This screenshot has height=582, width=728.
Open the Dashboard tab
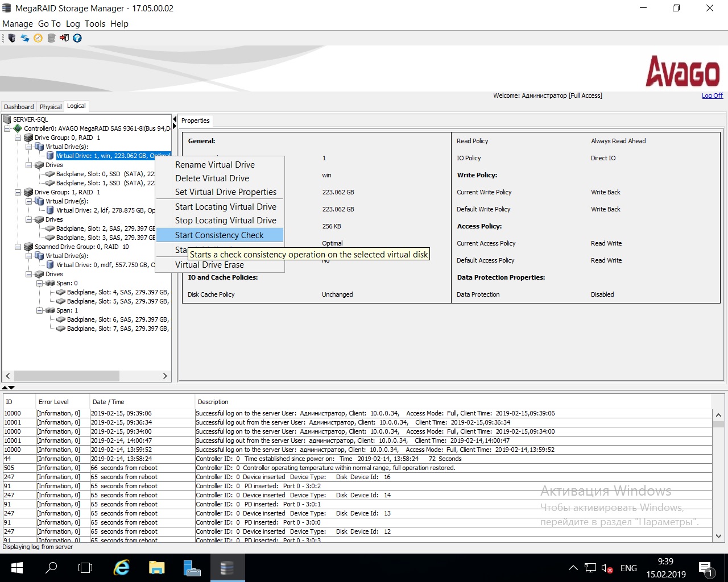tap(19, 107)
